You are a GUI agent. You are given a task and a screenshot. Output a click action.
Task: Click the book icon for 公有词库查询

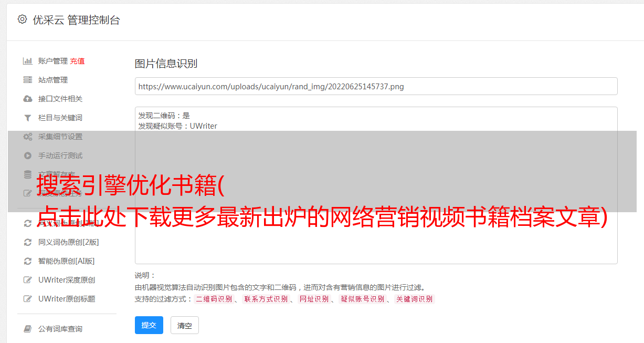(x=28, y=329)
